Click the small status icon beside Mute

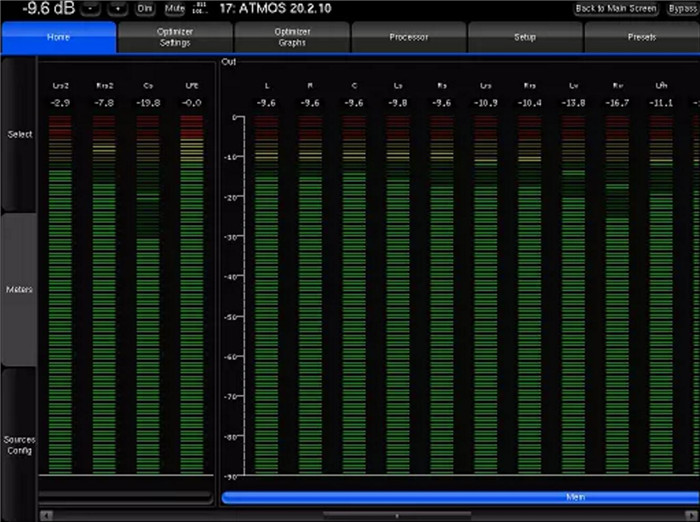[x=200, y=8]
